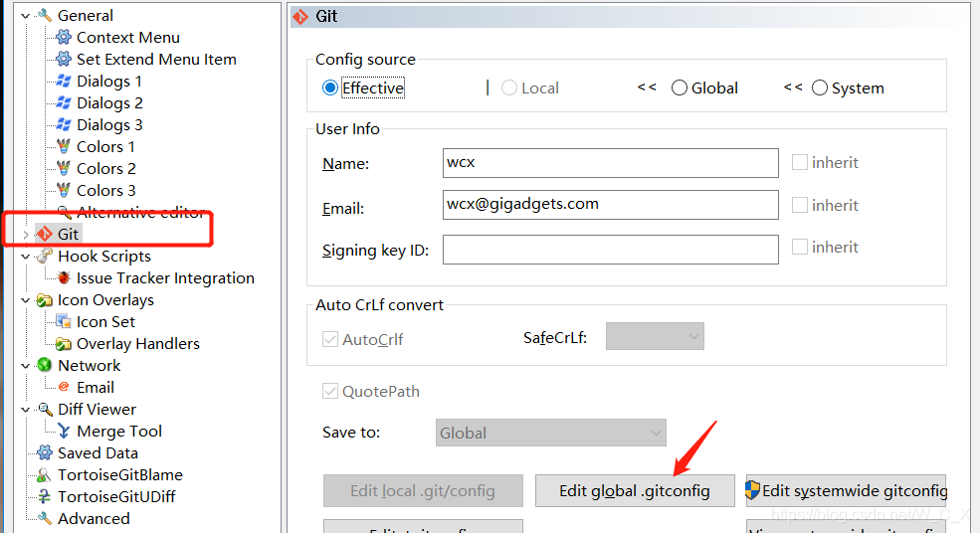Click the Dialogs 2 window icon
This screenshot has width=980, height=533.
click(63, 102)
